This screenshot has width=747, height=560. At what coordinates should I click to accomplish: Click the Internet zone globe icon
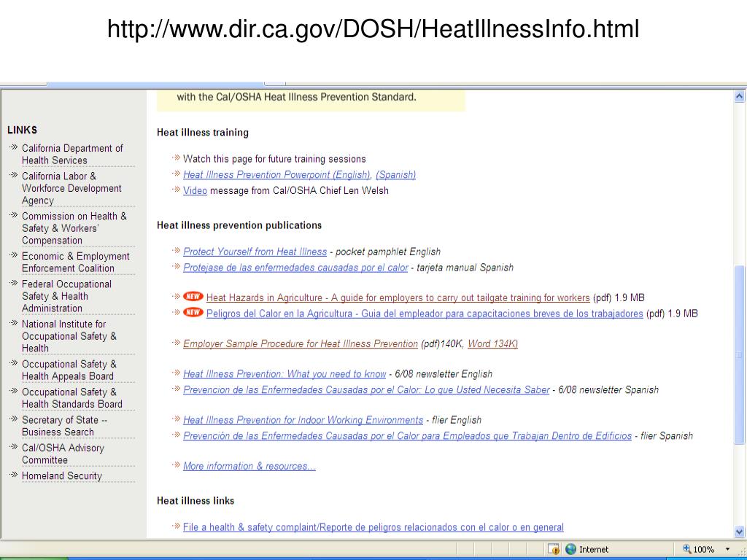coord(570,549)
